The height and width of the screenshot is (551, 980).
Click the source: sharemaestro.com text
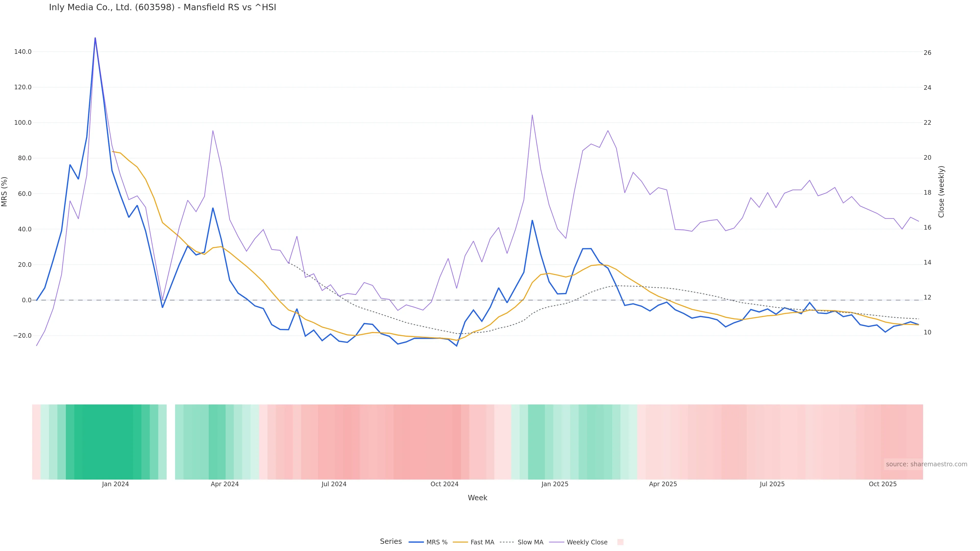point(926,464)
